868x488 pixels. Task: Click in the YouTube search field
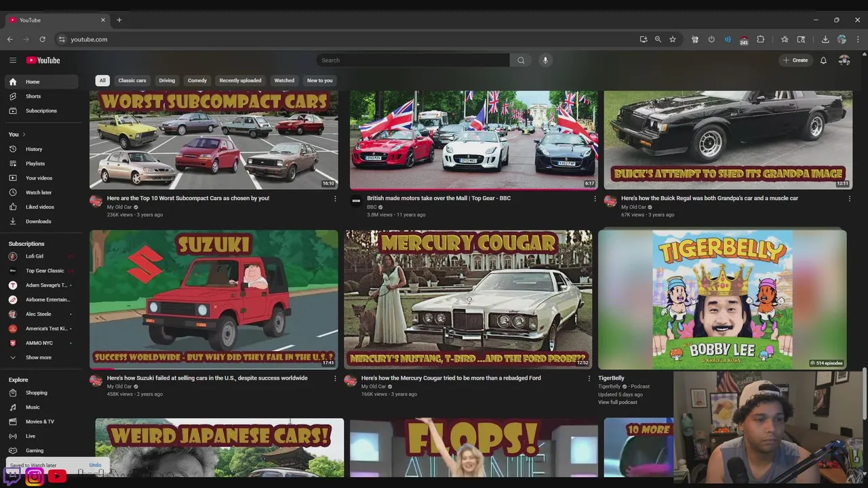(x=413, y=60)
